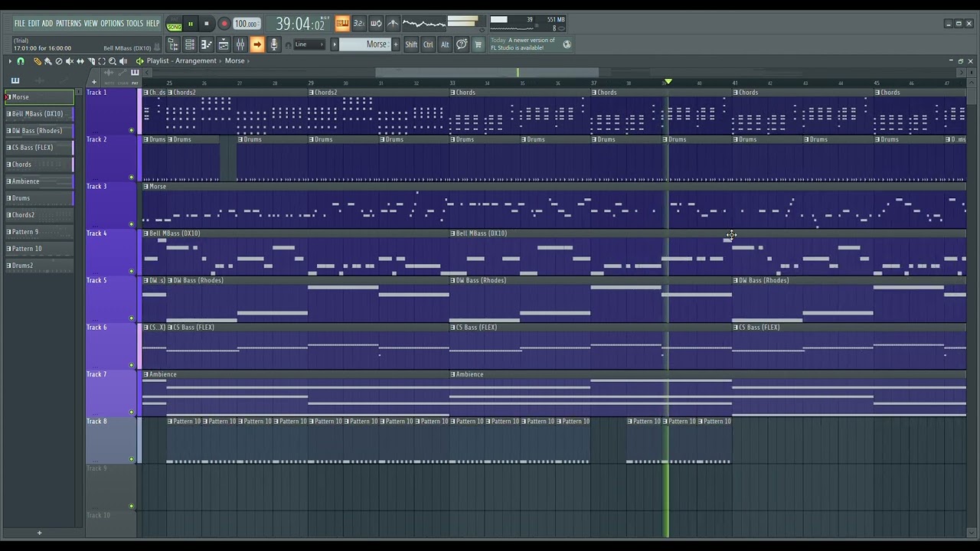Open the FILE menu
This screenshot has width=980, height=551.
(x=19, y=24)
